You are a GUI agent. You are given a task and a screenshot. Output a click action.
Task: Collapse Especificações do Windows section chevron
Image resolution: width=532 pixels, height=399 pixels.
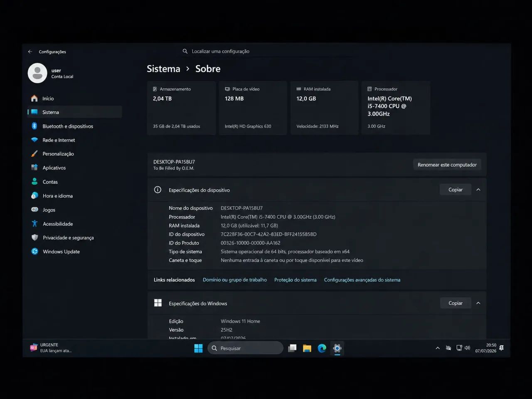click(x=478, y=303)
